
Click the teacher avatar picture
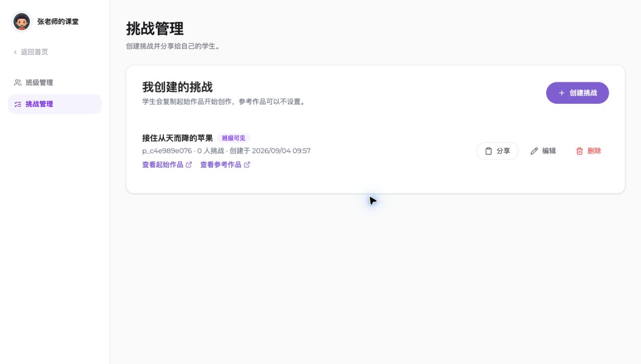[22, 22]
